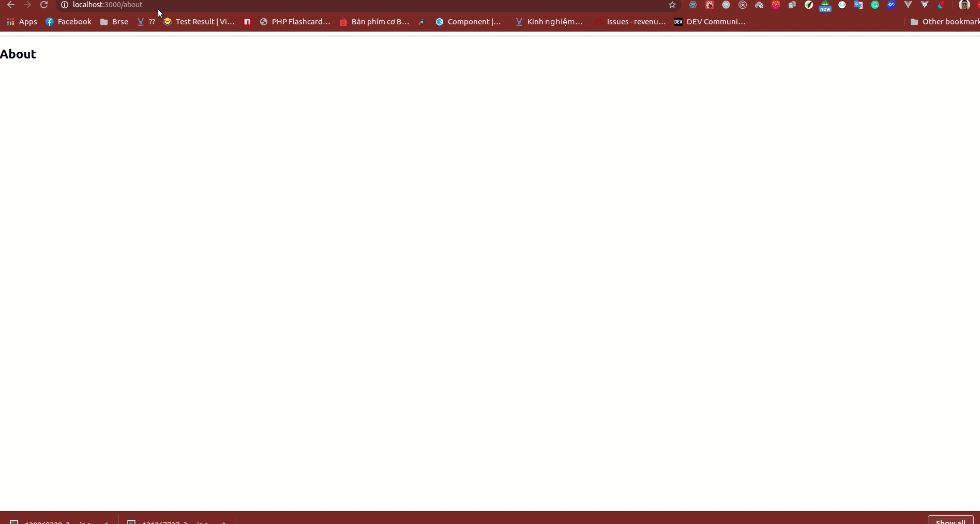Open the gray cloud extension icon
Screen dimensions: 980x524
759,5
